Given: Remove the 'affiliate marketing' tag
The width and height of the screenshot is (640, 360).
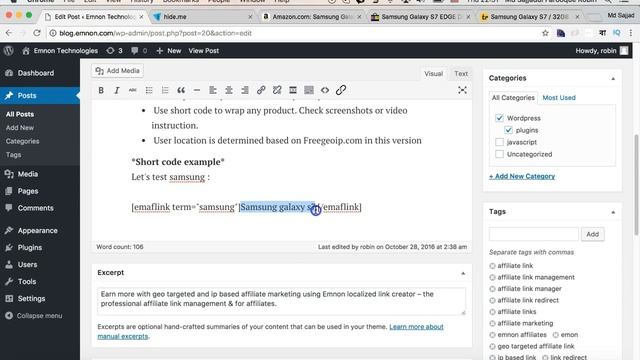Looking at the screenshot, I should [492, 323].
